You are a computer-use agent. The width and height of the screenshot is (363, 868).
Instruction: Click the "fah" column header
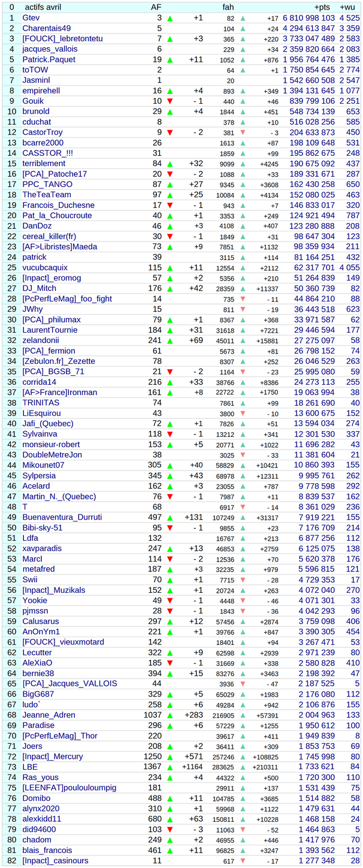(x=228, y=7)
